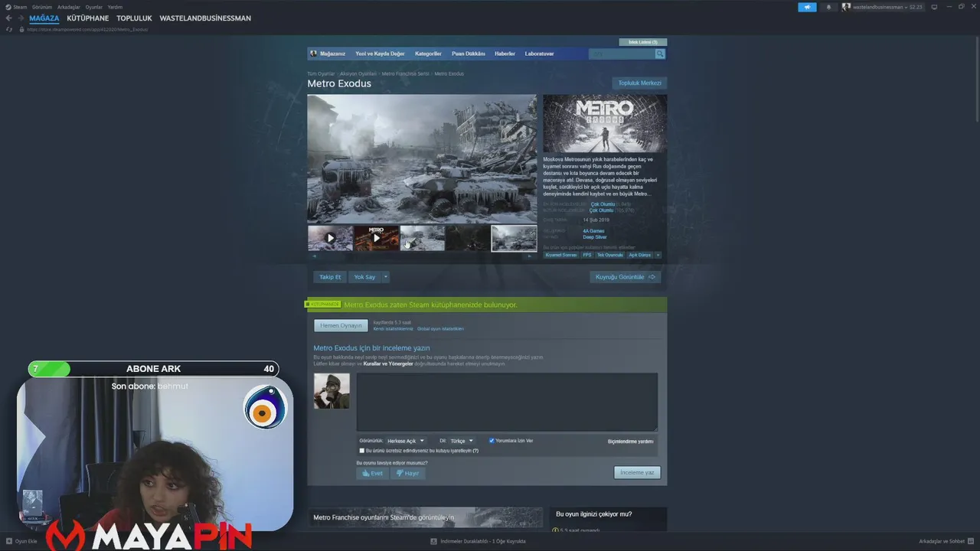
Task: Open the Kategoriler store menu
Action: (428, 54)
